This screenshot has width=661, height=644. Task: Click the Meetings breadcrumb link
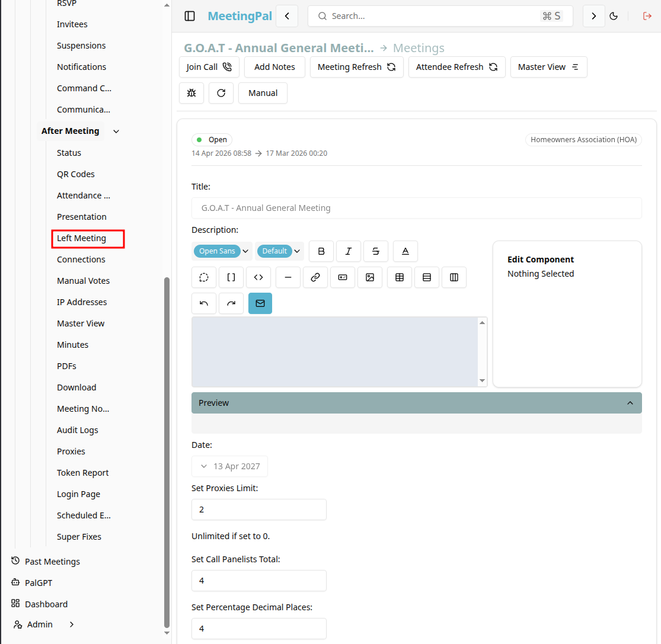(x=419, y=48)
